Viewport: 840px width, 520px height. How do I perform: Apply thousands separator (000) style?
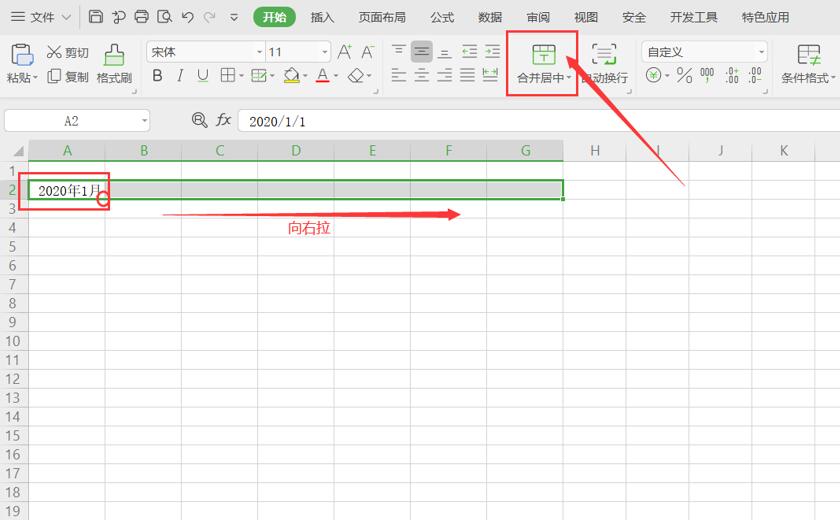click(x=707, y=75)
